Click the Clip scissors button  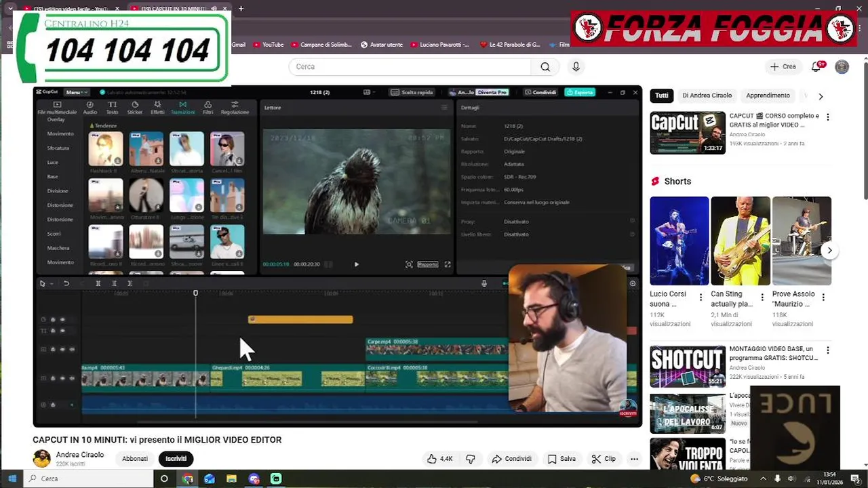point(603,459)
